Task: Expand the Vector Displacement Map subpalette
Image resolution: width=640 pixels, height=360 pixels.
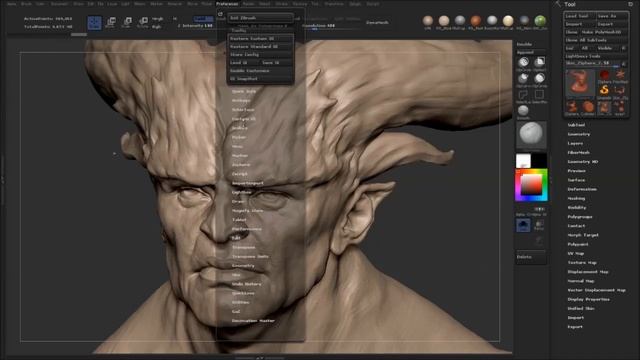Action: (596, 290)
